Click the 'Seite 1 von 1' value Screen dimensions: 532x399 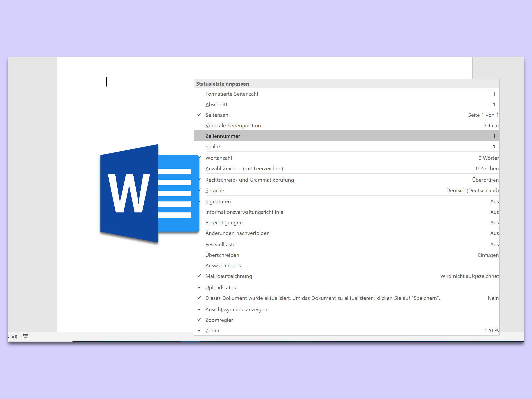tap(483, 115)
